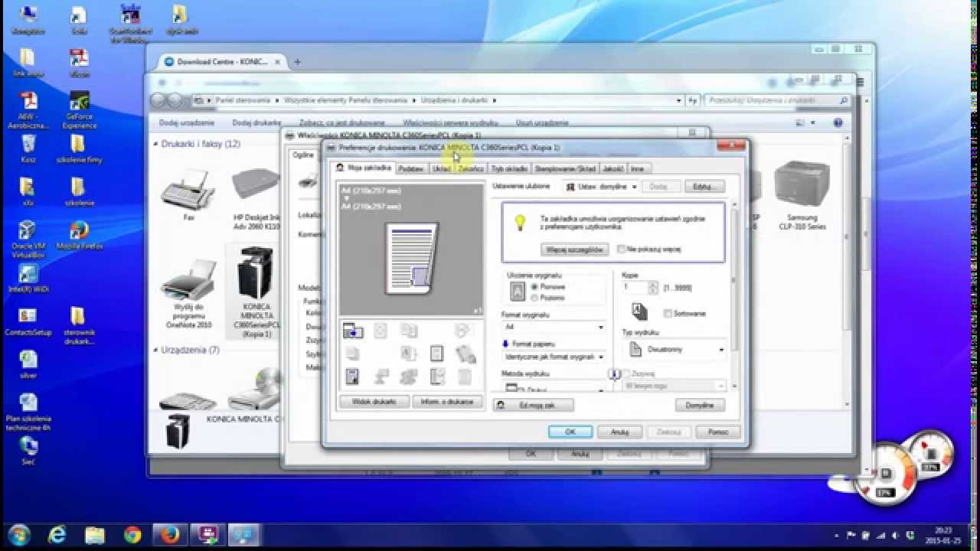Click the 'Widok drukarki' button
This screenshot has height=551, width=980.
374,401
